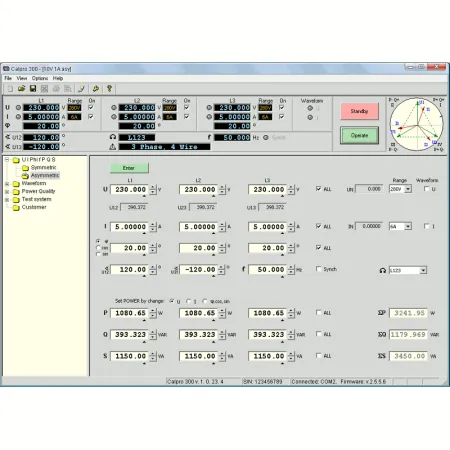This screenshot has width=450, height=450.
Task: Click the phasor diagram display
Action: tap(417, 124)
